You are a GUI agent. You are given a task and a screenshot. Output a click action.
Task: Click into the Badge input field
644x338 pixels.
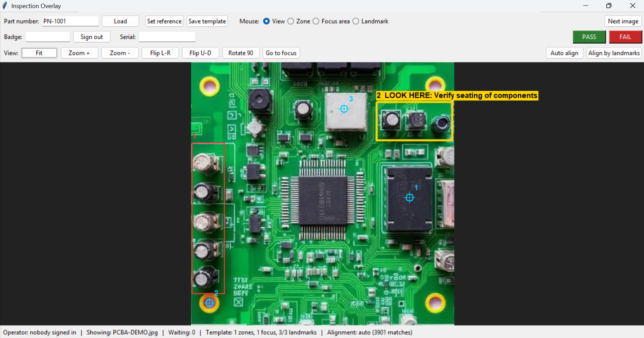48,37
